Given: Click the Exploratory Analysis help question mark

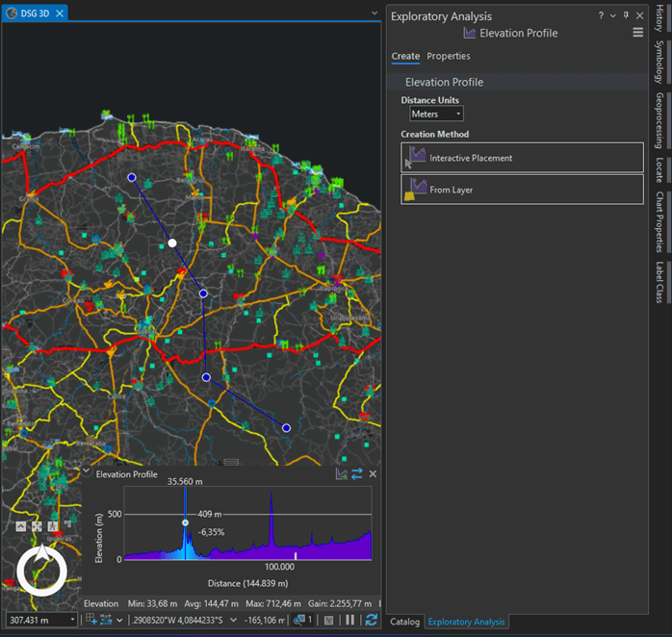Looking at the screenshot, I should [601, 16].
